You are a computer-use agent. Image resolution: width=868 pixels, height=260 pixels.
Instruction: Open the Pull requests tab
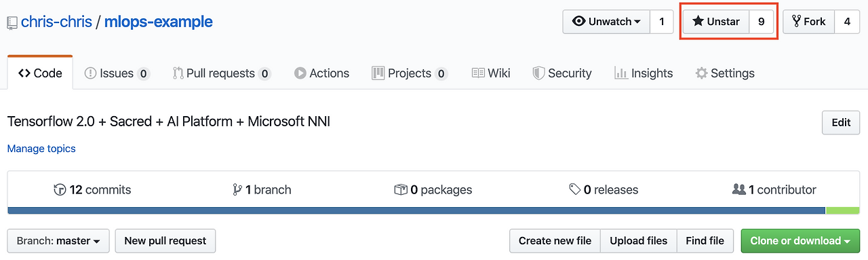[222, 73]
